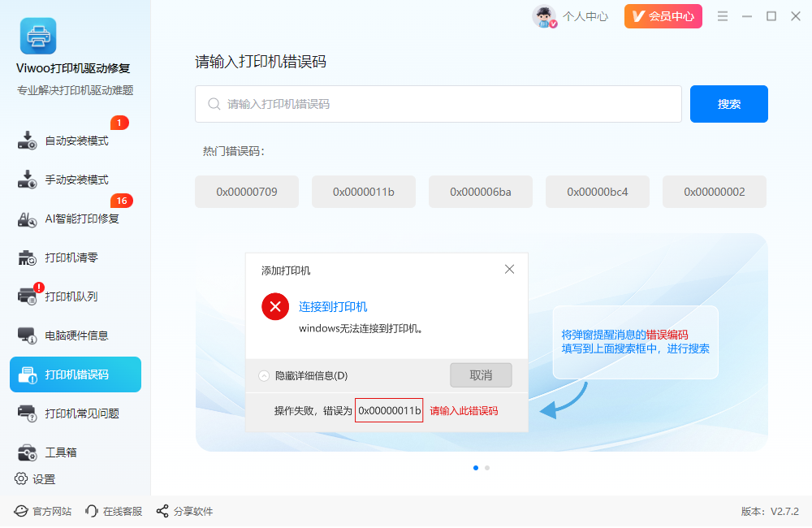The image size is (812, 528).
Task: Click the 打印机清零 printer icon
Action: pos(27,258)
